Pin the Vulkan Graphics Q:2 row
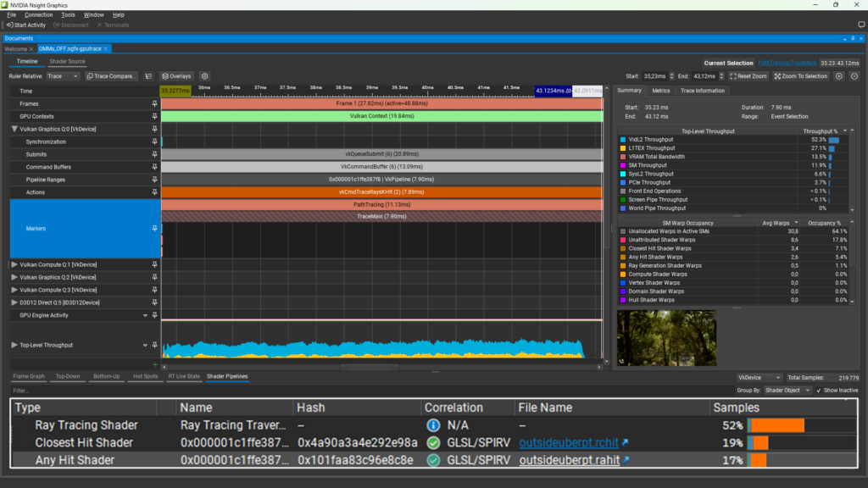Screen dimensions: 868x488 click(154, 277)
